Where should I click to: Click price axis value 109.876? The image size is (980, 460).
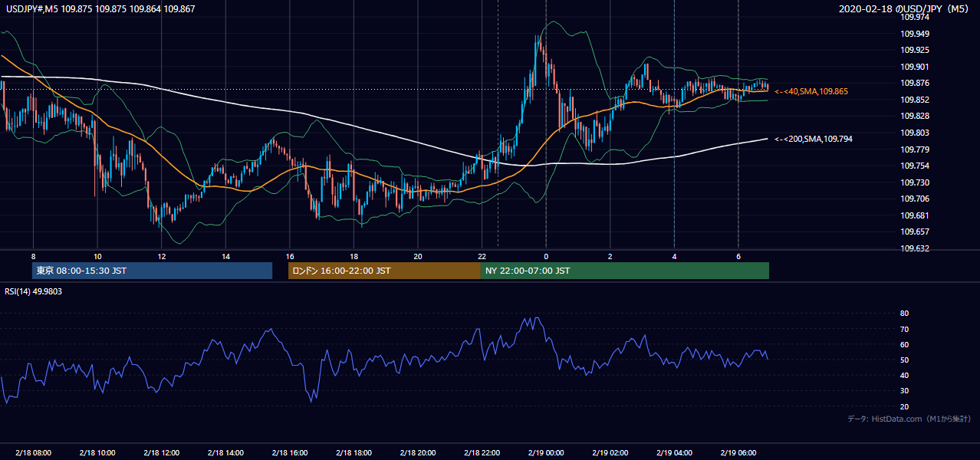(914, 83)
